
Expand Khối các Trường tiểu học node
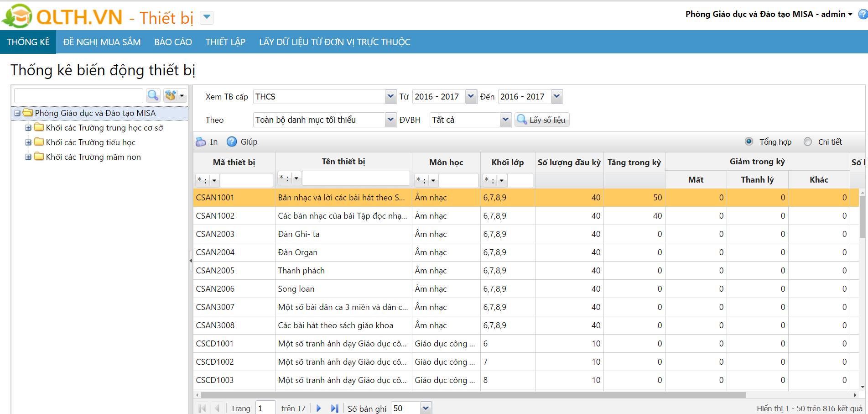[x=28, y=142]
